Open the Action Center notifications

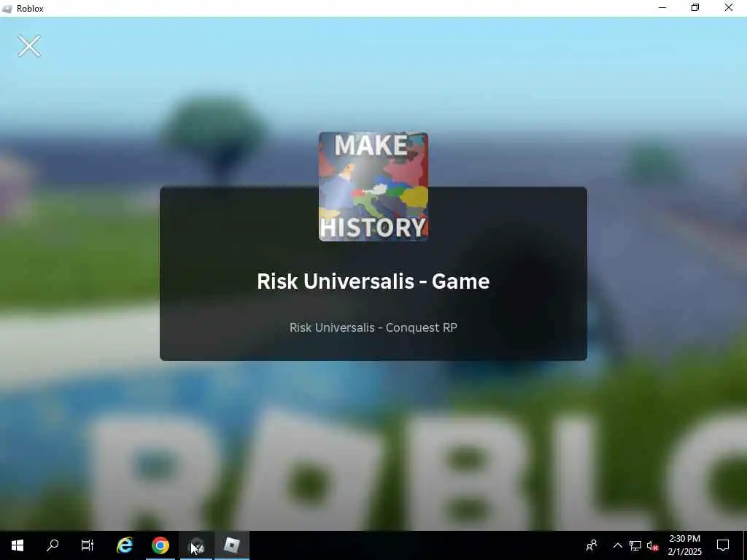coord(723,545)
